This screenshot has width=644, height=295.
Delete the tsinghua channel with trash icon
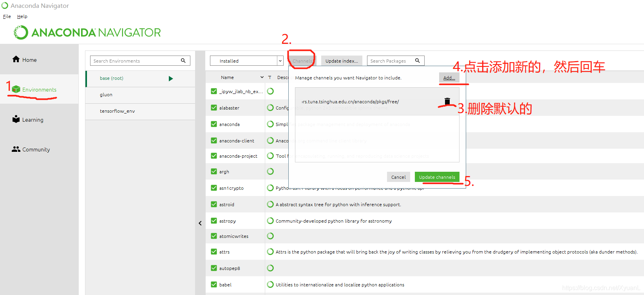pos(447,101)
